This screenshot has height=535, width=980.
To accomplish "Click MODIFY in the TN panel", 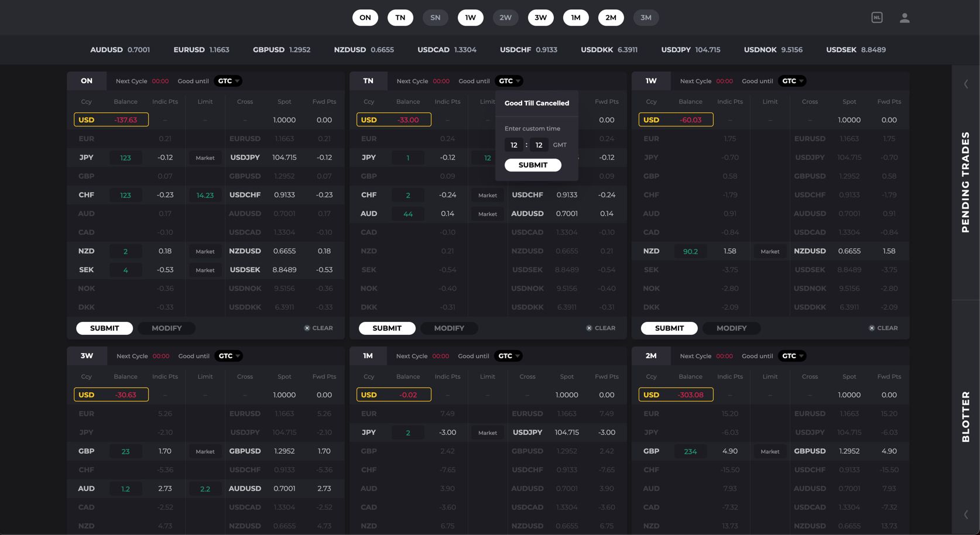I will 449,328.
